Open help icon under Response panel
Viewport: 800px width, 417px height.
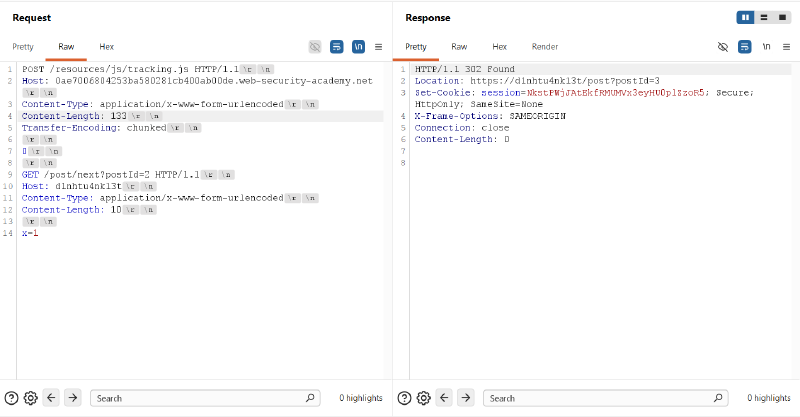404,398
